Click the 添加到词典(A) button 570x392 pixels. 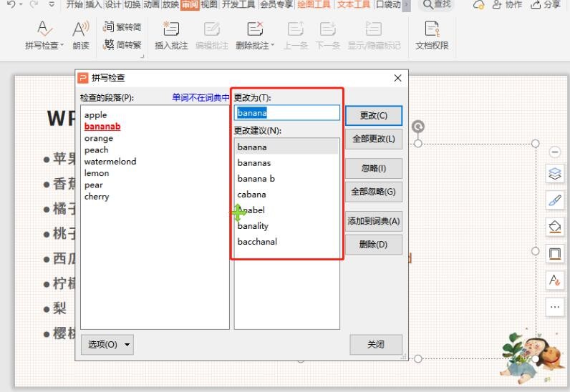(x=374, y=221)
